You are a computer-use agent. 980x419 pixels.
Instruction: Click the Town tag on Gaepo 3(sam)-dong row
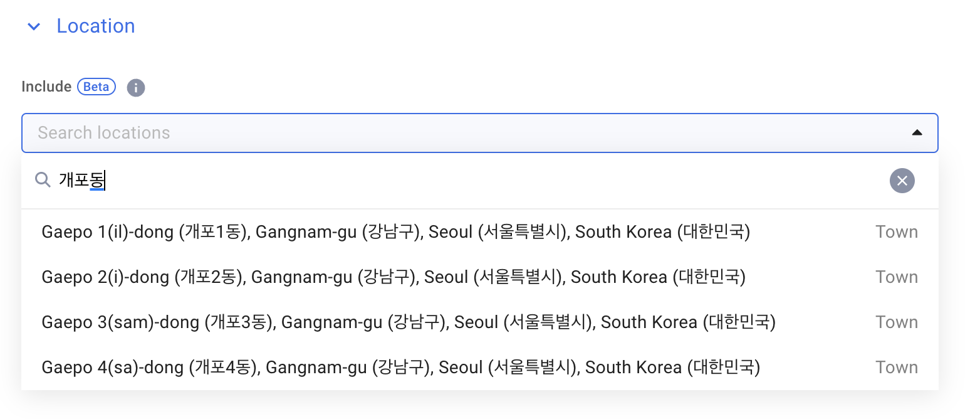coord(897,322)
